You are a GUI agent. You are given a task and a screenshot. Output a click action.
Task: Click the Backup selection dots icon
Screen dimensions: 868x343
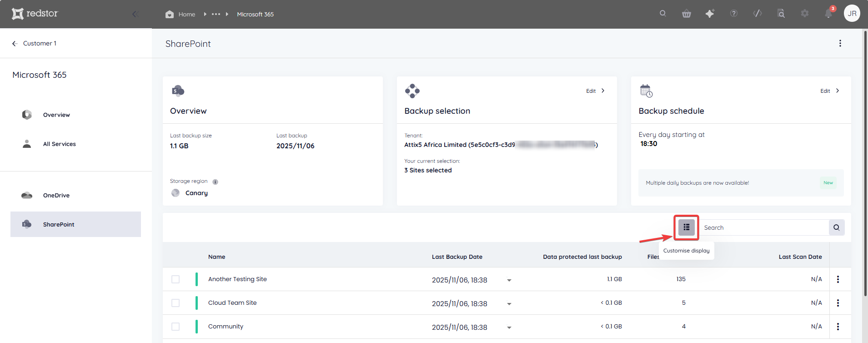(x=412, y=91)
